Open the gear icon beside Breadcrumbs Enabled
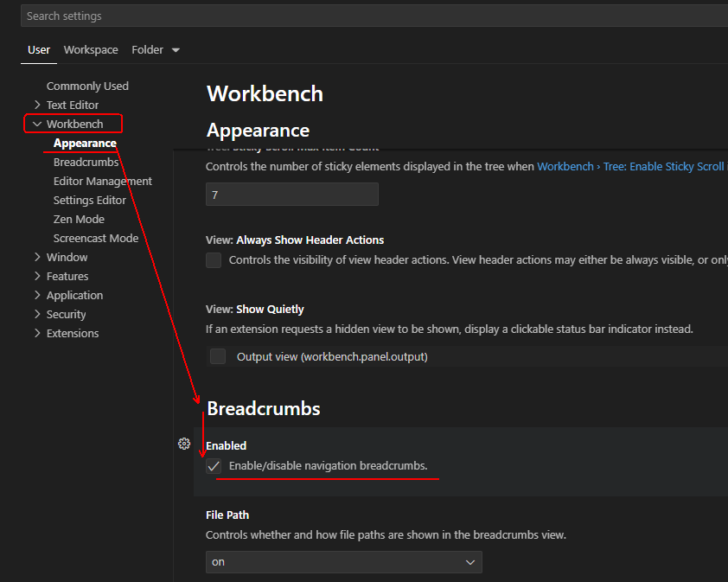This screenshot has width=728, height=582. [x=184, y=444]
